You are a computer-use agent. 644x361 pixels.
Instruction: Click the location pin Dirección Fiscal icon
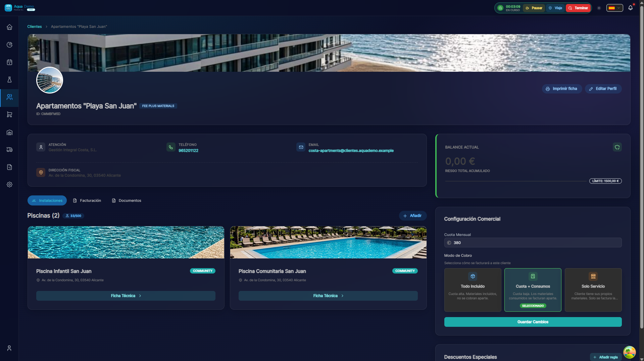click(x=41, y=172)
